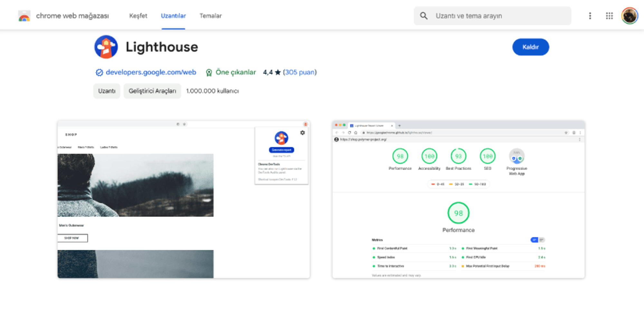Open the shop page screenshot thumbnail
Screen dimensions: 644x334
tap(184, 199)
